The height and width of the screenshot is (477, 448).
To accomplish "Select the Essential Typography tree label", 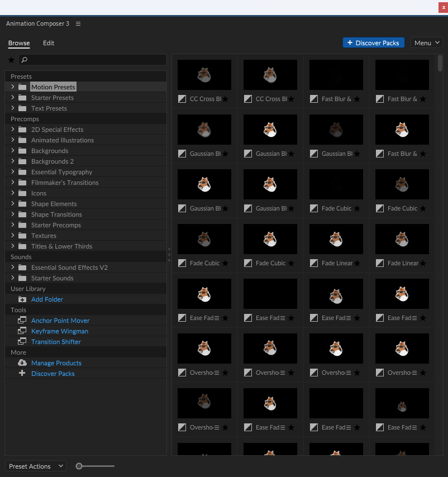I will click(x=62, y=172).
